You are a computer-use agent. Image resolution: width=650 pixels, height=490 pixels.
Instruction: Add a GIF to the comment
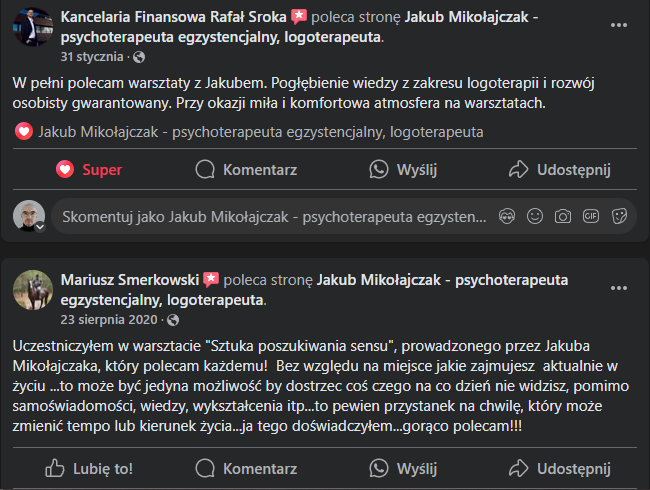(x=591, y=216)
